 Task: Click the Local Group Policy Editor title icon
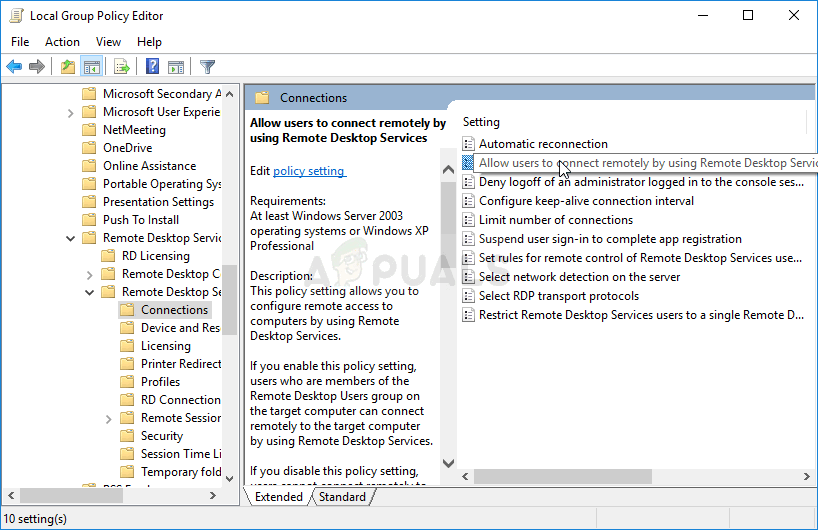17,16
